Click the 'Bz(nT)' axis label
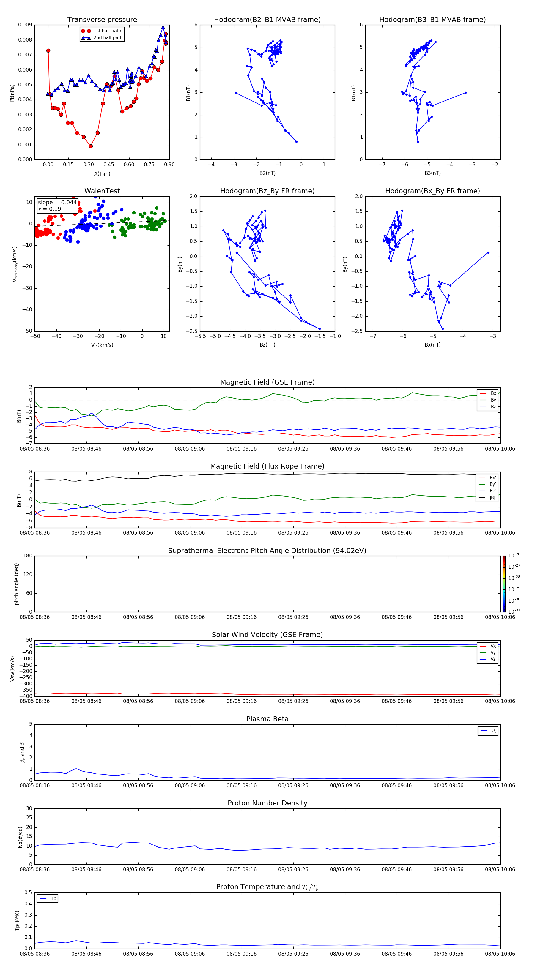Viewport: 535px width, 980px height. click(267, 345)
